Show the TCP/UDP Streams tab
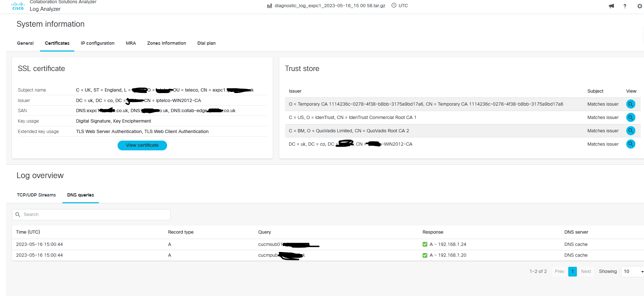 point(36,195)
